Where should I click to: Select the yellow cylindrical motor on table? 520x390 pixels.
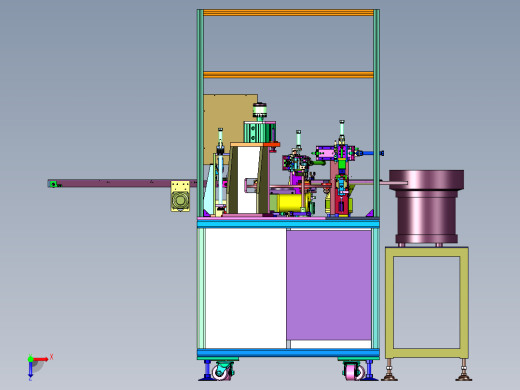tap(290, 203)
